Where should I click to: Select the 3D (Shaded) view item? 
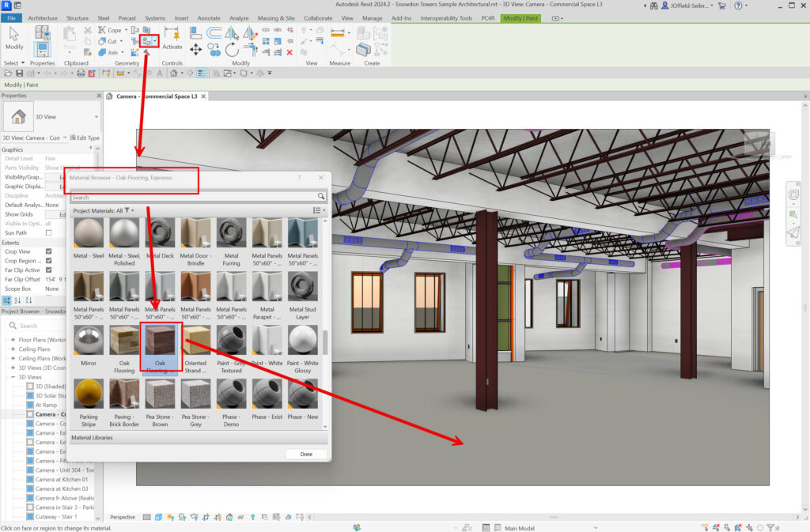pyautogui.click(x=50, y=386)
